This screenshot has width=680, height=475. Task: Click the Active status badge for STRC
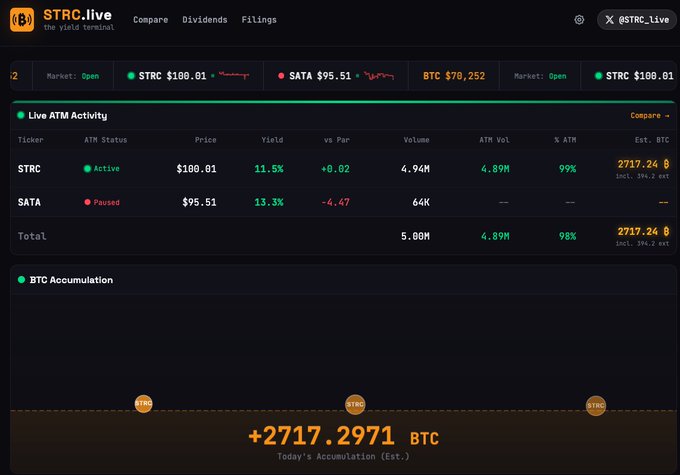coord(102,169)
